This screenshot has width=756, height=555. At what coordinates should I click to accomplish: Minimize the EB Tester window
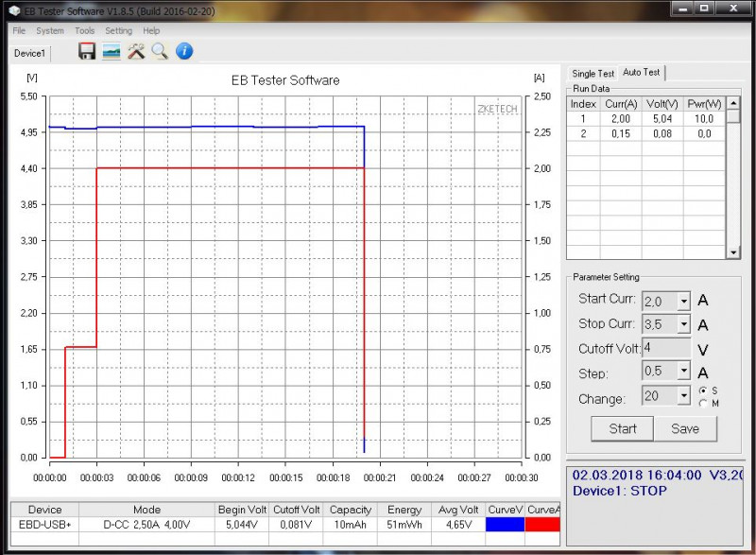(x=682, y=9)
